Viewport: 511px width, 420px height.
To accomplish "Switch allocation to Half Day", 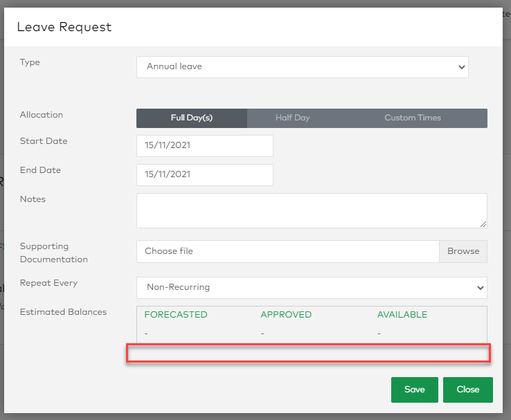I will click(x=292, y=118).
